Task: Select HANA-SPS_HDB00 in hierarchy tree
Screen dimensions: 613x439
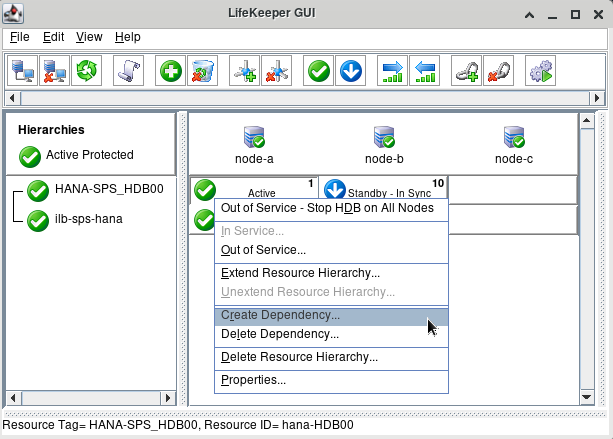Action: [x=109, y=189]
